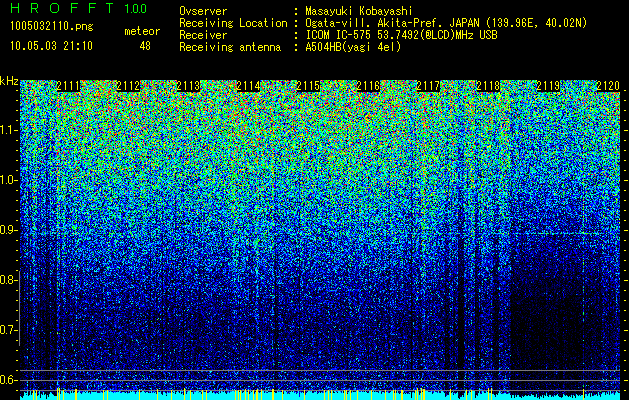This screenshot has height=400, width=629.
Task: Click the 0.6 kHz axis label
Action: pyautogui.click(x=9, y=380)
